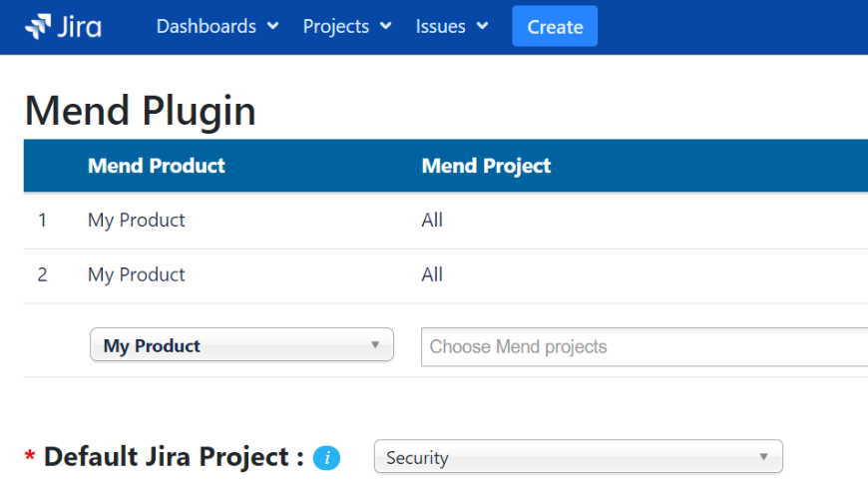The image size is (868, 494).
Task: Click the Create button
Action: pos(555,26)
